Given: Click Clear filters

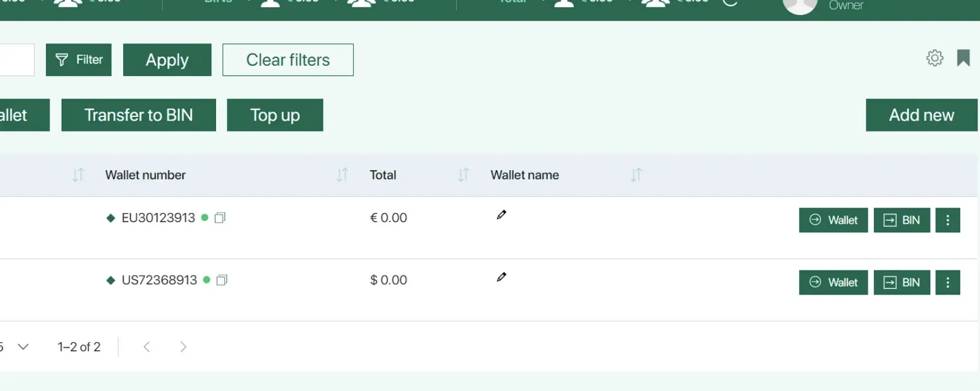Looking at the screenshot, I should pyautogui.click(x=288, y=60).
